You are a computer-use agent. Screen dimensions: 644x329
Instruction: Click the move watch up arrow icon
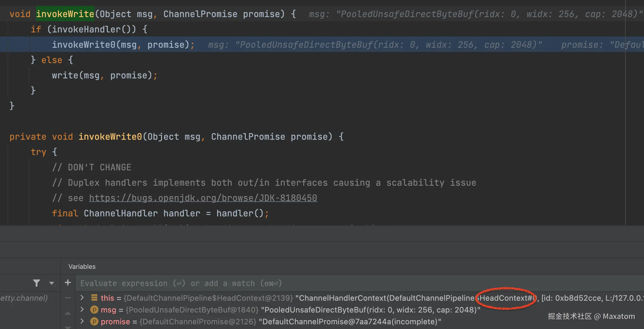[x=68, y=313]
